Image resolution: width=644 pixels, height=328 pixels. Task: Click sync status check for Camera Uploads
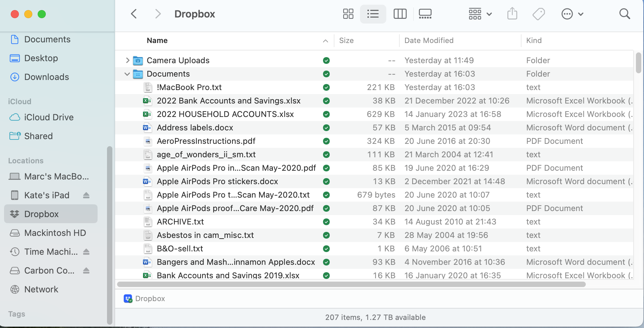tap(326, 60)
